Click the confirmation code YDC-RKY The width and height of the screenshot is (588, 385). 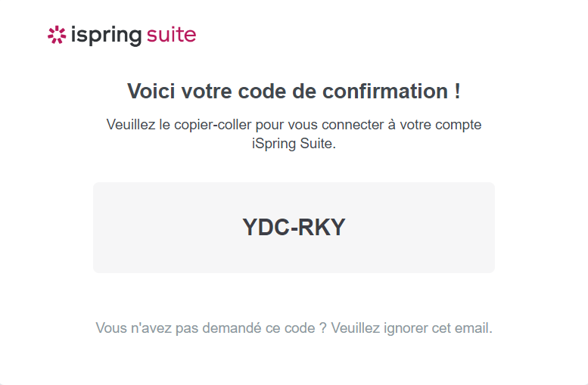click(x=294, y=227)
